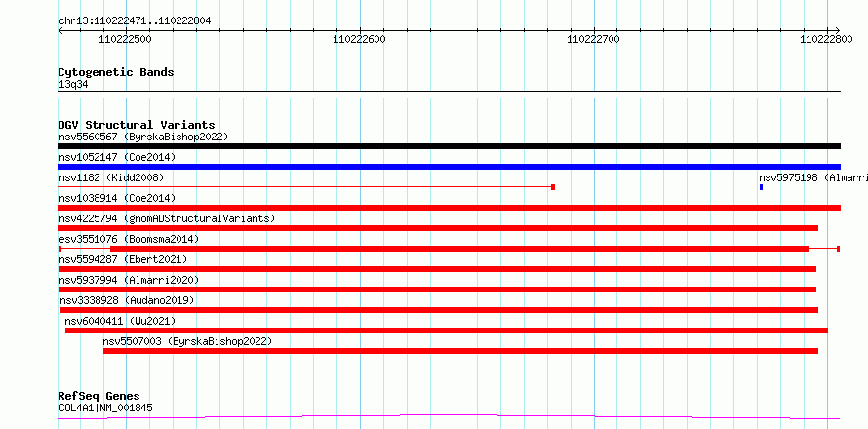Select the black nsv5560567 variant bar

[449, 146]
